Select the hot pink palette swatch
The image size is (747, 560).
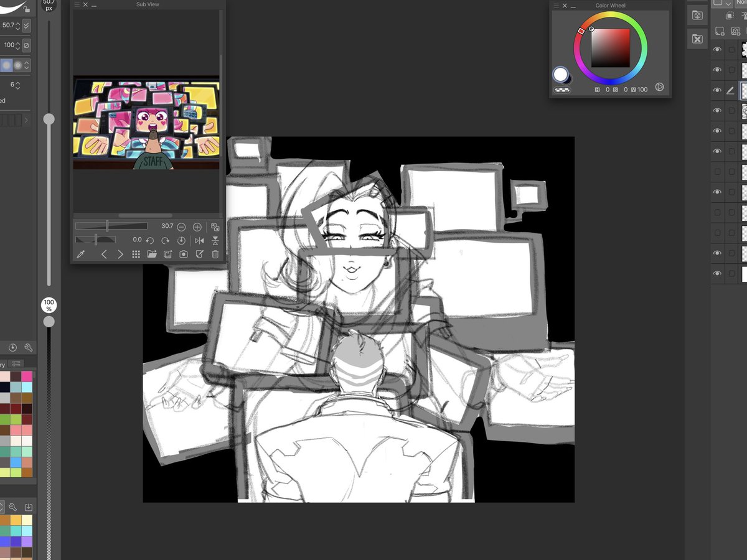pyautogui.click(x=27, y=376)
